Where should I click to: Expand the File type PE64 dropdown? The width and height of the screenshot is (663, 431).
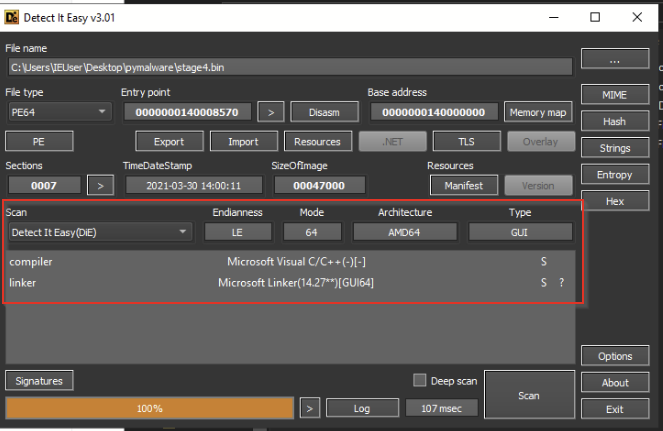pyautogui.click(x=60, y=113)
